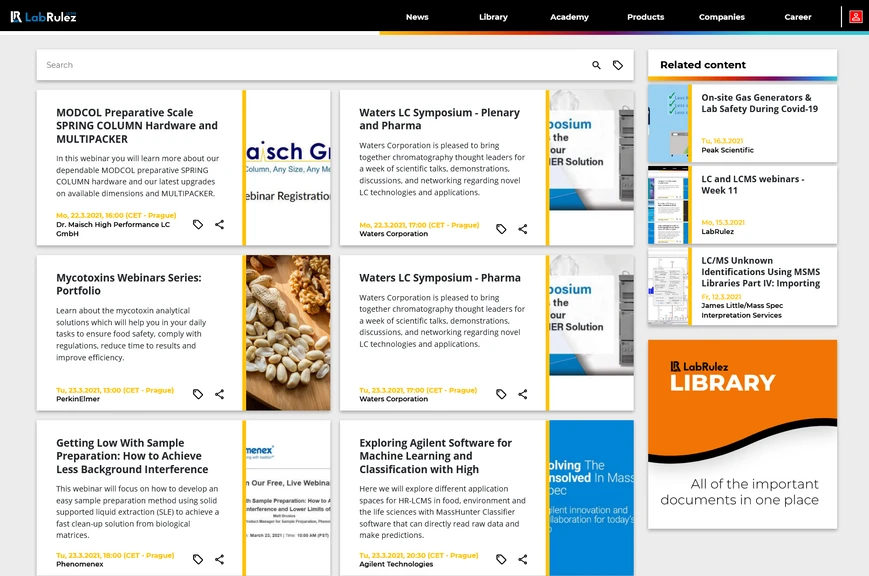
Task: Share the Mycotoxins Webinars Series portfolio
Action: pyautogui.click(x=219, y=394)
